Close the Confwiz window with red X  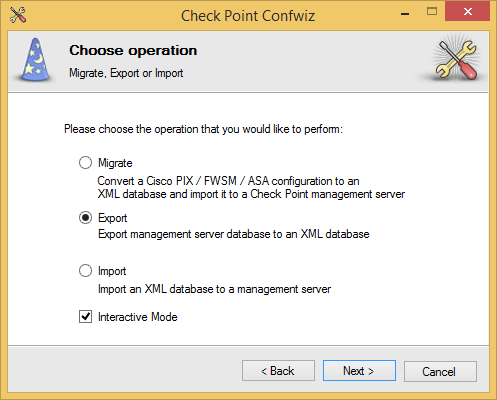click(467, 12)
